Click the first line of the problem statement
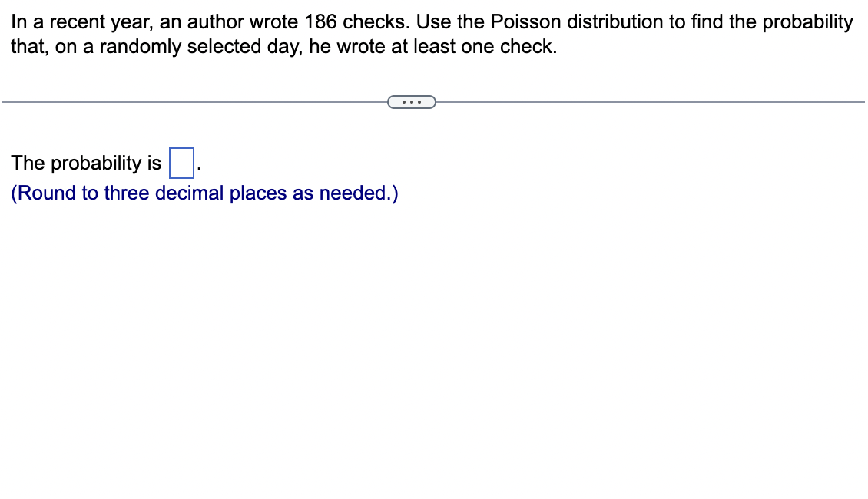The width and height of the screenshot is (868, 499). coord(430,21)
